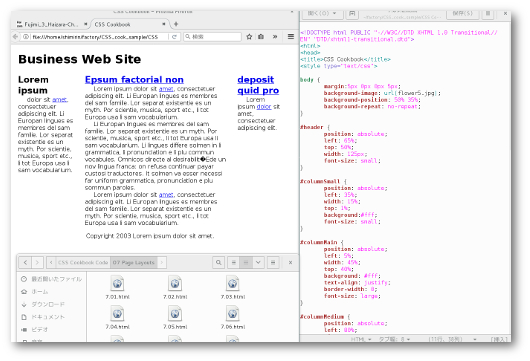Click amet link in first middle-column paragraph
530x361 pixels.
(166, 89)
